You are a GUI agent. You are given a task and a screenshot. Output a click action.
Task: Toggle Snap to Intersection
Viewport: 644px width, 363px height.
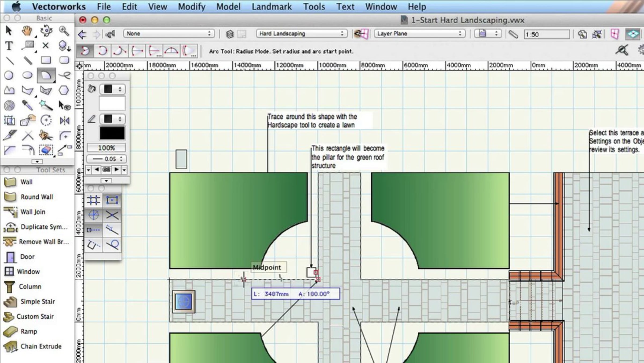[x=112, y=215]
